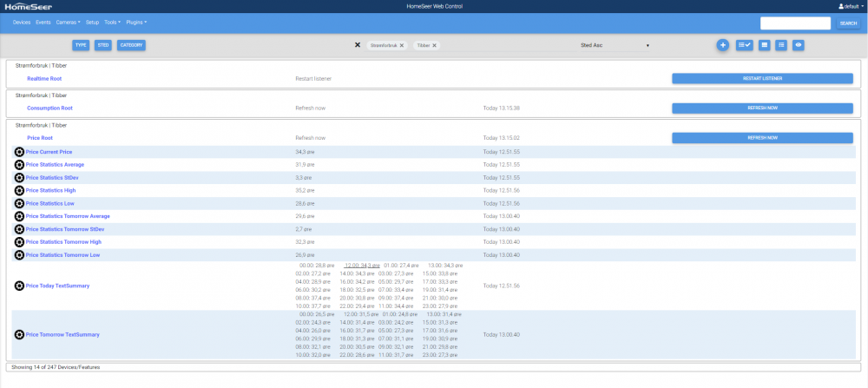Click Refresh Now for Consumption Root
Image resolution: width=868 pixels, height=388 pixels.
762,109
